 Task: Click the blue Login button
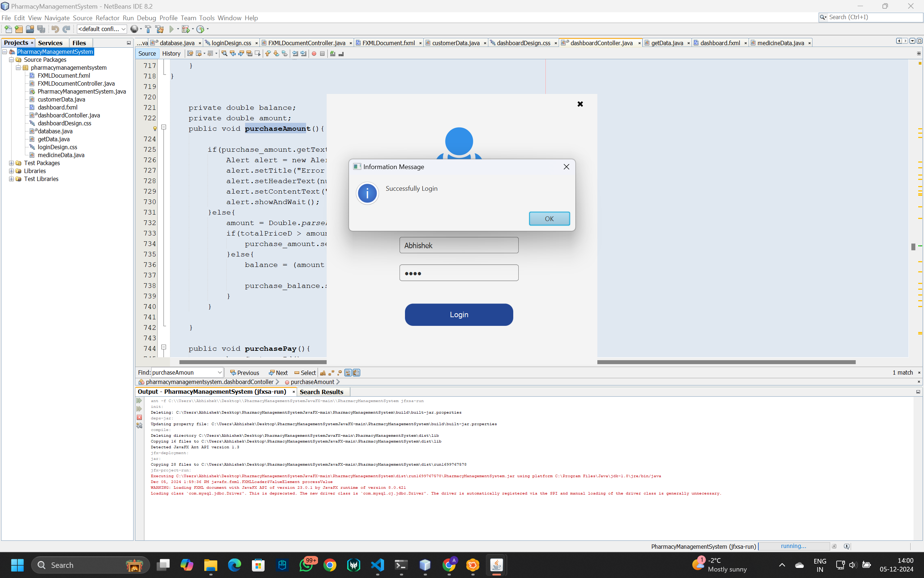(459, 315)
